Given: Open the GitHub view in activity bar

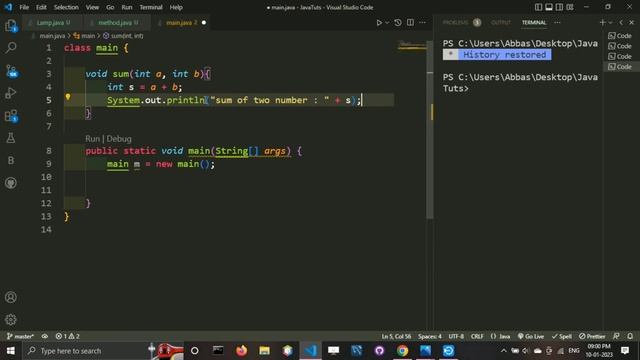Looking at the screenshot, I should click(x=11, y=183).
